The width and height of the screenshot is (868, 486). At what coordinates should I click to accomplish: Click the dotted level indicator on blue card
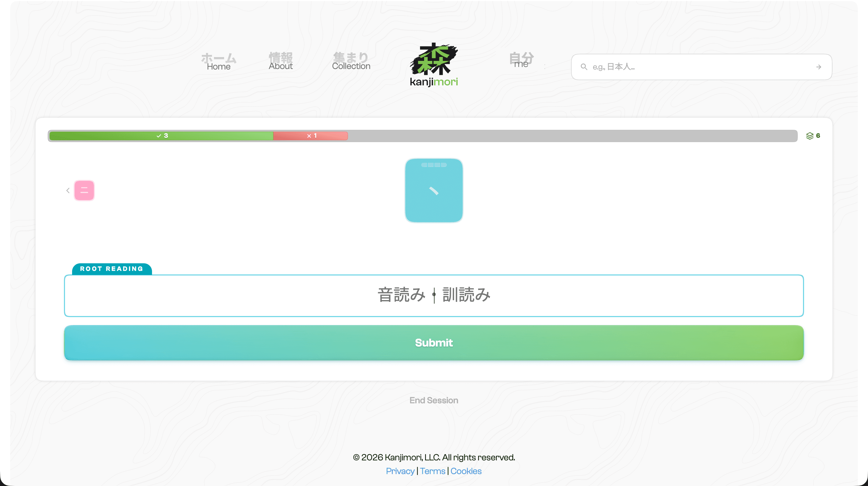click(434, 165)
